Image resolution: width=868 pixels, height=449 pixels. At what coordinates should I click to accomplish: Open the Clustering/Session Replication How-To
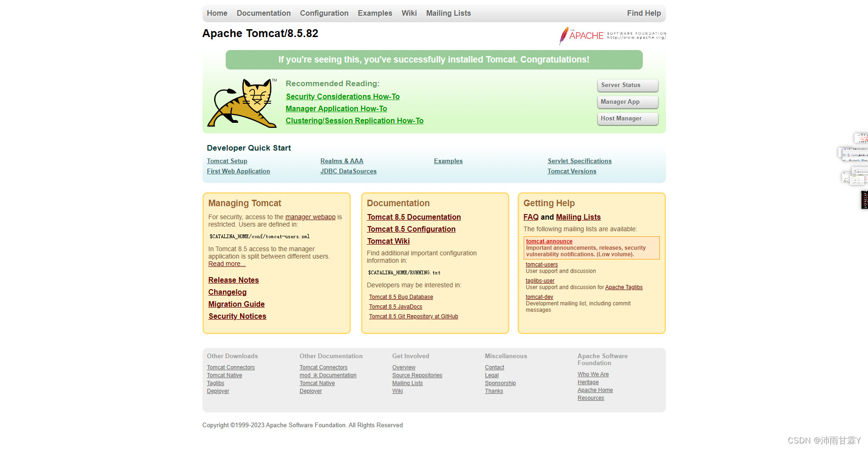click(x=355, y=120)
